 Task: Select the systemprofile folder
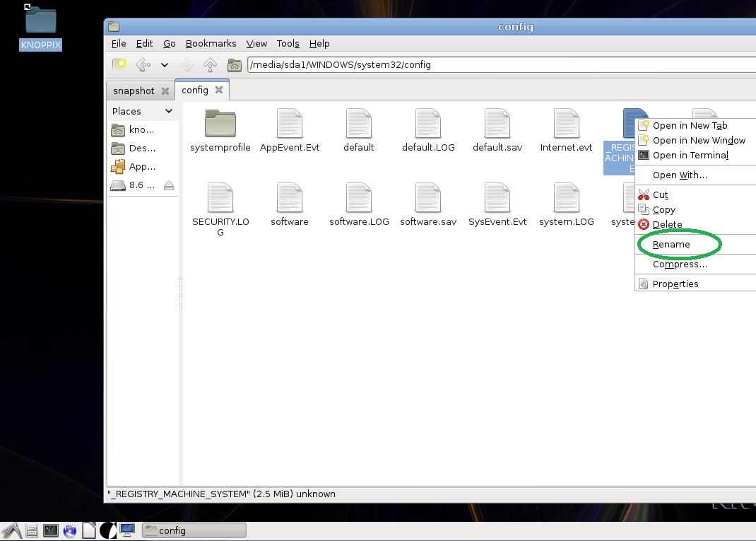coord(220,131)
